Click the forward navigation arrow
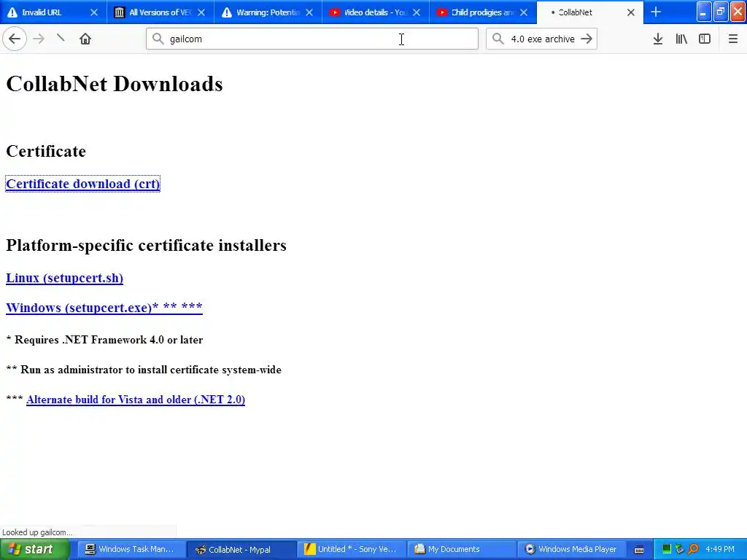The width and height of the screenshot is (747, 560). 39,39
